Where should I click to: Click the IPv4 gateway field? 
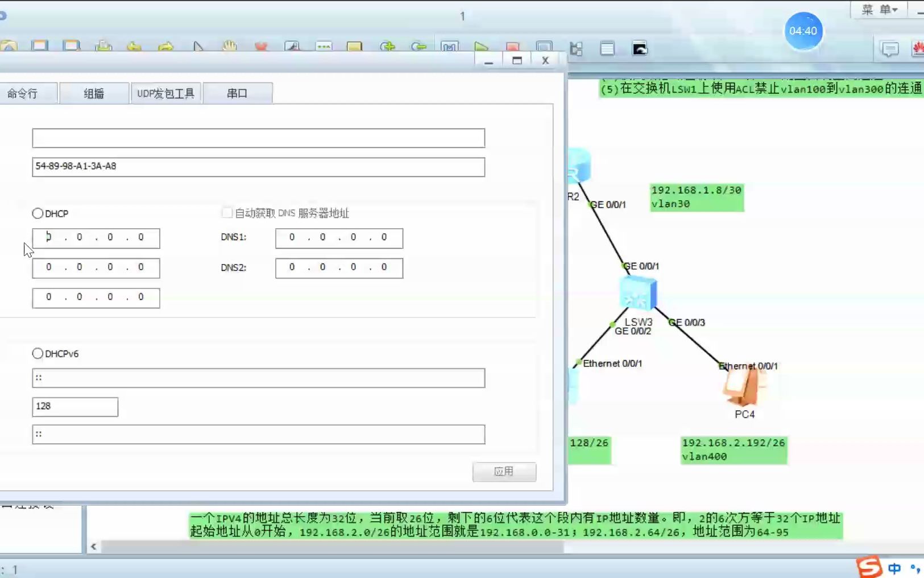coord(96,298)
